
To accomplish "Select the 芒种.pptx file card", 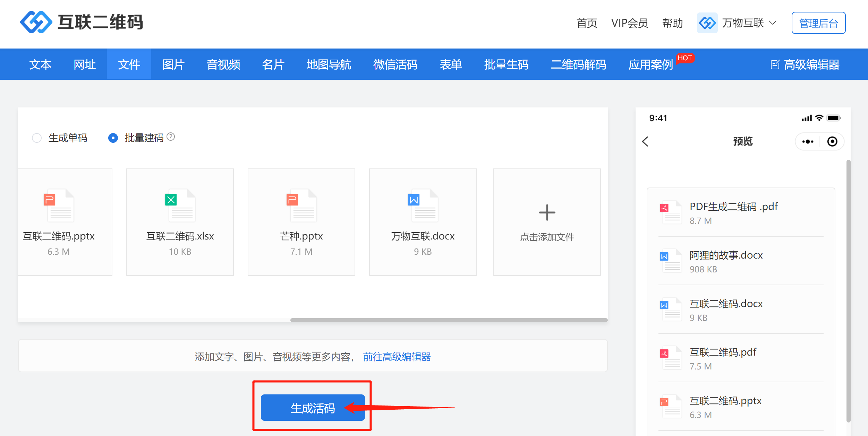I will (x=301, y=222).
